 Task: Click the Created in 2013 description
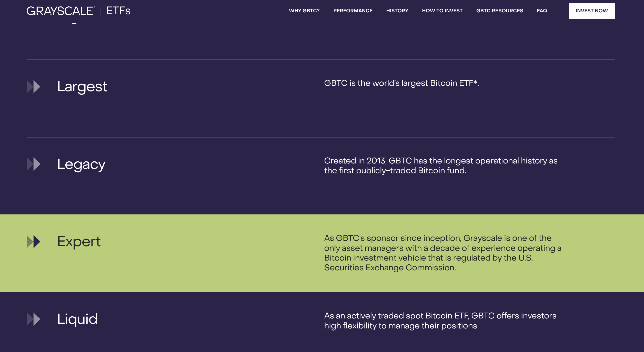click(x=440, y=165)
